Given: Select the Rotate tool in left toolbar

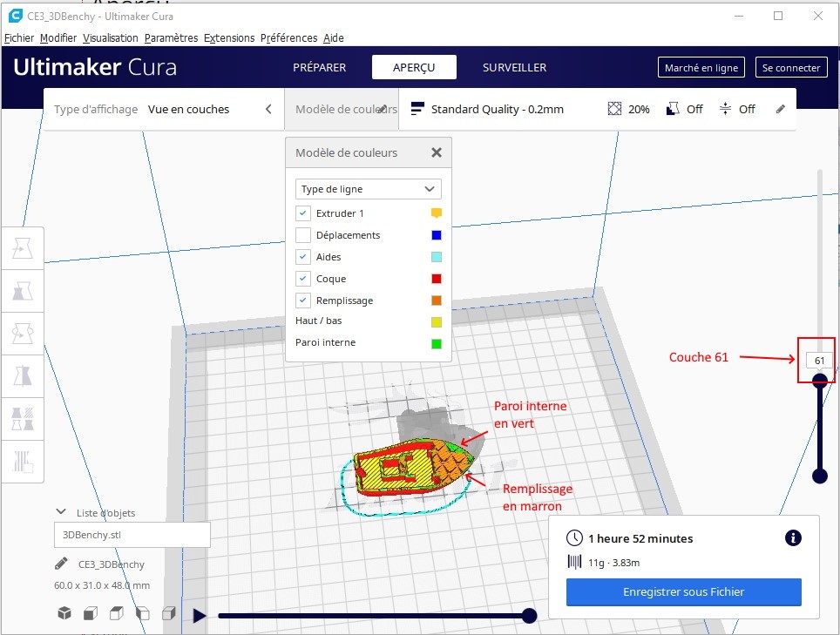Looking at the screenshot, I should (x=23, y=334).
